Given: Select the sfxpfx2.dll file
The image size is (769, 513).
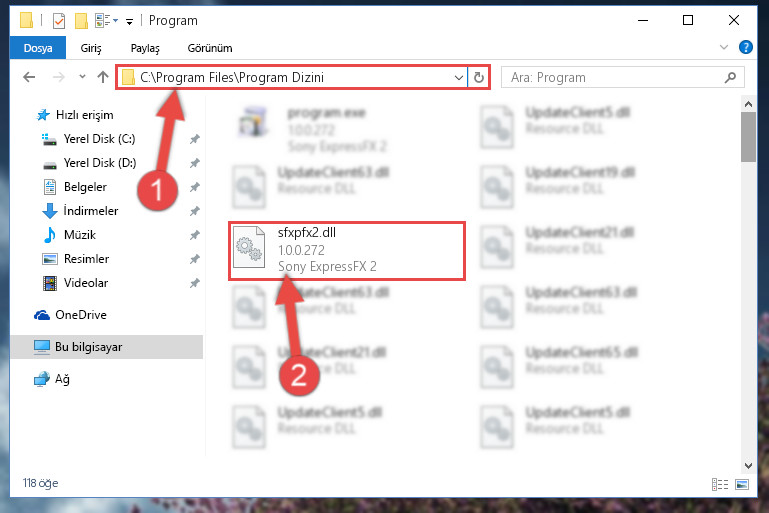Looking at the screenshot, I should [347, 251].
